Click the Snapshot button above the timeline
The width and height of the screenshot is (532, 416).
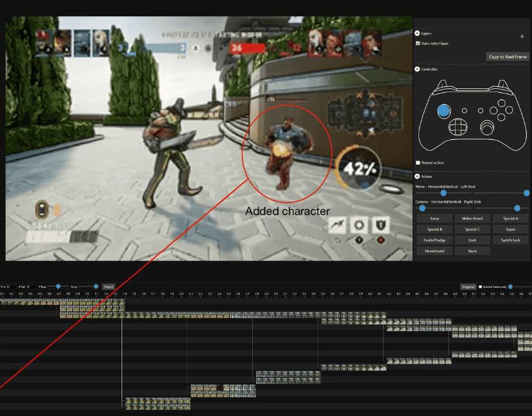tap(468, 286)
